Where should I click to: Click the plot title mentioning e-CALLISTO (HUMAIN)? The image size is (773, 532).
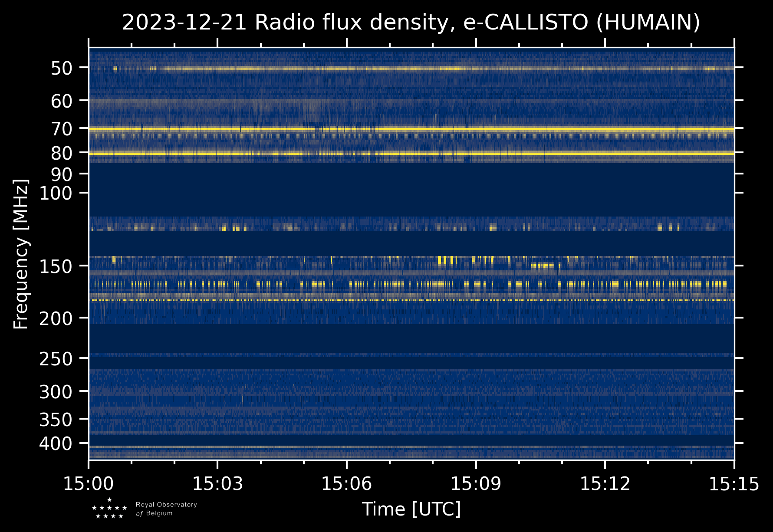411,23
